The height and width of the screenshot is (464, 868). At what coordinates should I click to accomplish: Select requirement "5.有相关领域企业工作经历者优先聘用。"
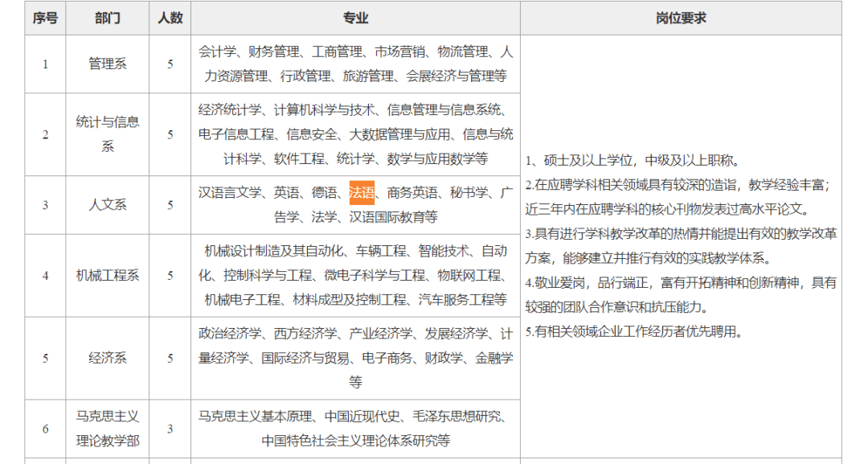(x=634, y=331)
